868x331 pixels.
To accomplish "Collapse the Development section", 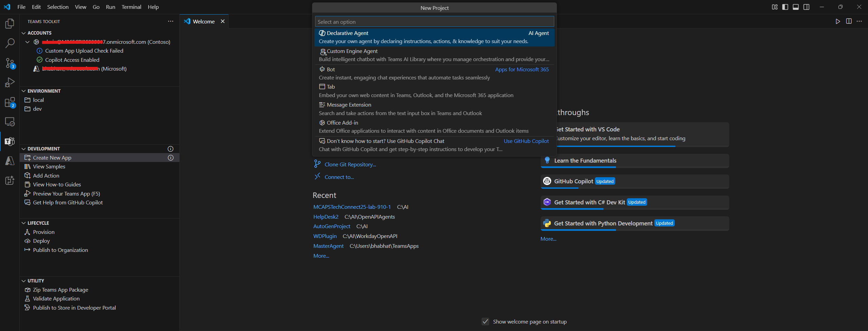I will [24, 149].
